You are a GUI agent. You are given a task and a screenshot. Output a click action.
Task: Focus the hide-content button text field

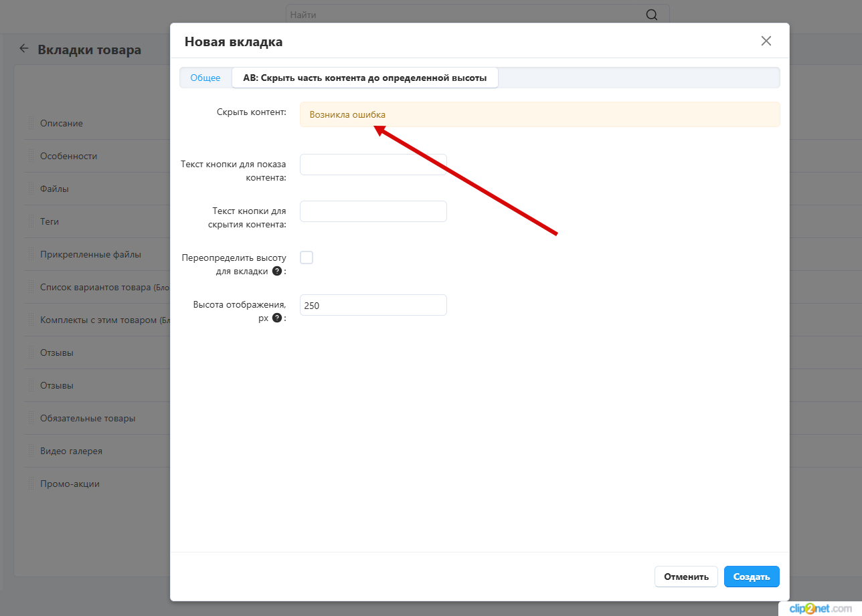coord(373,211)
